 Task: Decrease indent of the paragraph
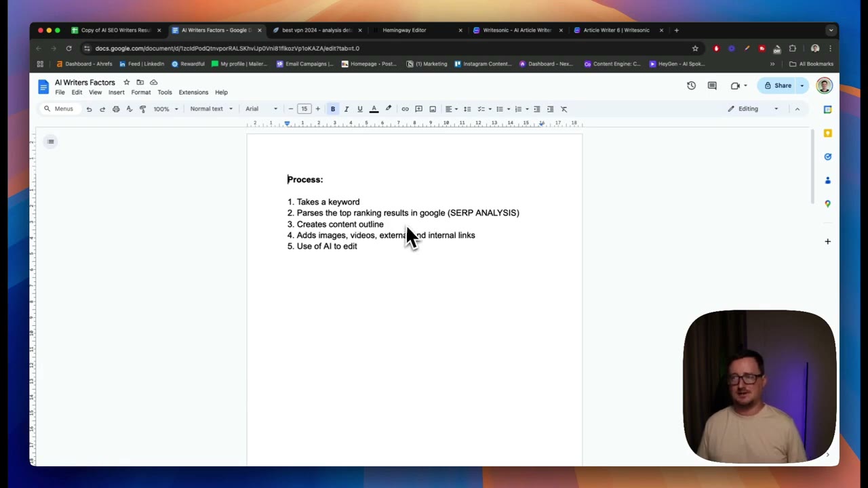(x=536, y=109)
